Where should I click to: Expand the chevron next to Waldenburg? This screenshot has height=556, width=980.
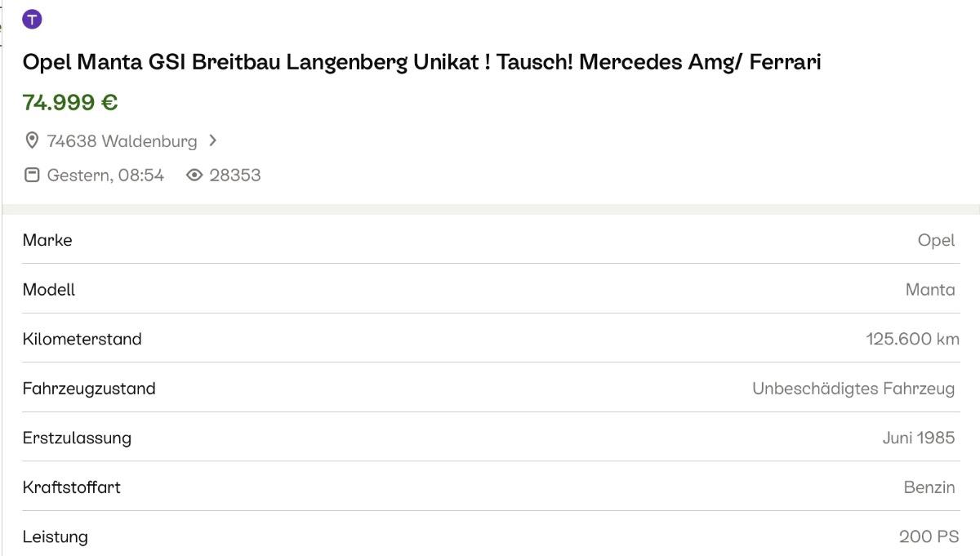pos(213,140)
